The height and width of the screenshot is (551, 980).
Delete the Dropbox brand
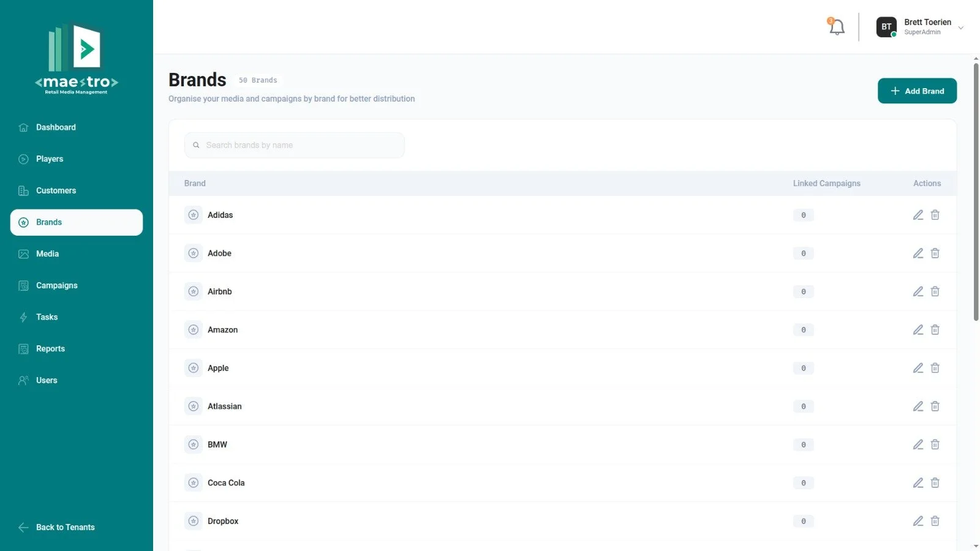(x=935, y=521)
